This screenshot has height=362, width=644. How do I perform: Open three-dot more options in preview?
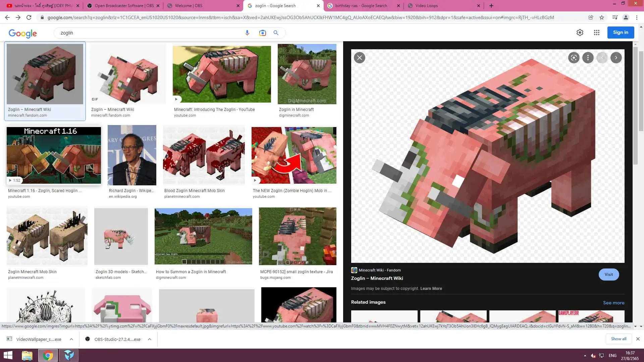(x=588, y=58)
